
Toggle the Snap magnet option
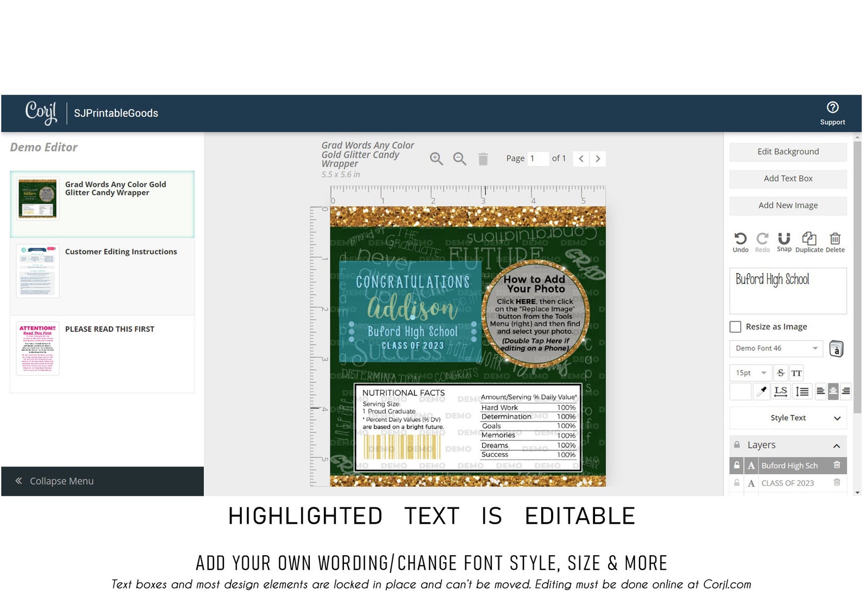784,242
